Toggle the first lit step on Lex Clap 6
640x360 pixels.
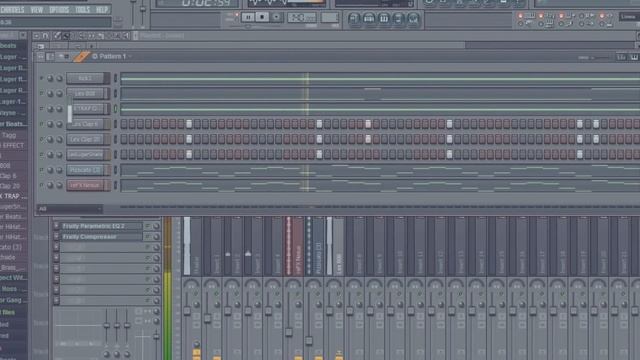(x=189, y=124)
